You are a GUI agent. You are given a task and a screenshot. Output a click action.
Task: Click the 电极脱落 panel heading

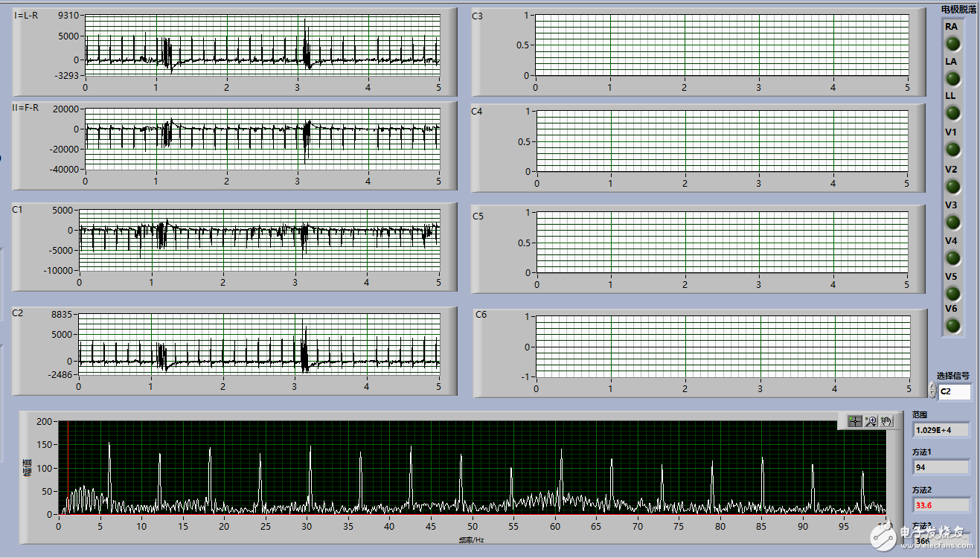click(x=958, y=10)
